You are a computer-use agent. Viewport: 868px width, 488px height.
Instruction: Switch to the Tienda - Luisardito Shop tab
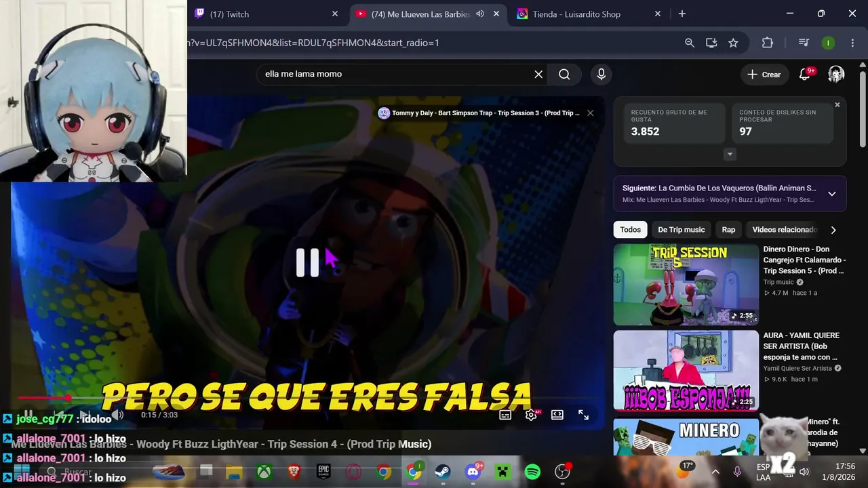click(x=576, y=14)
